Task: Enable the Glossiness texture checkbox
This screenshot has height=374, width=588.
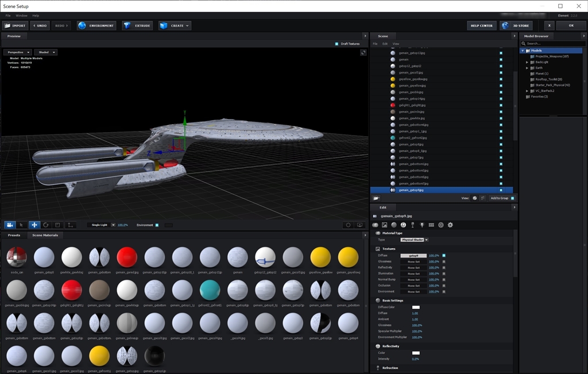Action: 444,261
